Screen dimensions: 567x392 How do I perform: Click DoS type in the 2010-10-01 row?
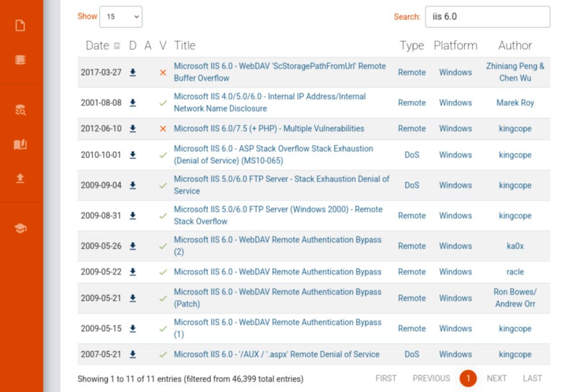tap(412, 155)
